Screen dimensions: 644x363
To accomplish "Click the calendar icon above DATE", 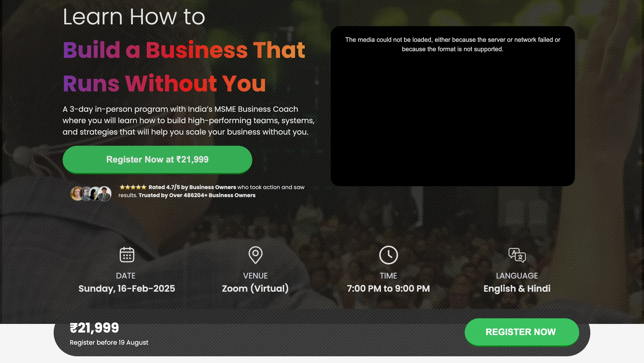I will [x=127, y=255].
